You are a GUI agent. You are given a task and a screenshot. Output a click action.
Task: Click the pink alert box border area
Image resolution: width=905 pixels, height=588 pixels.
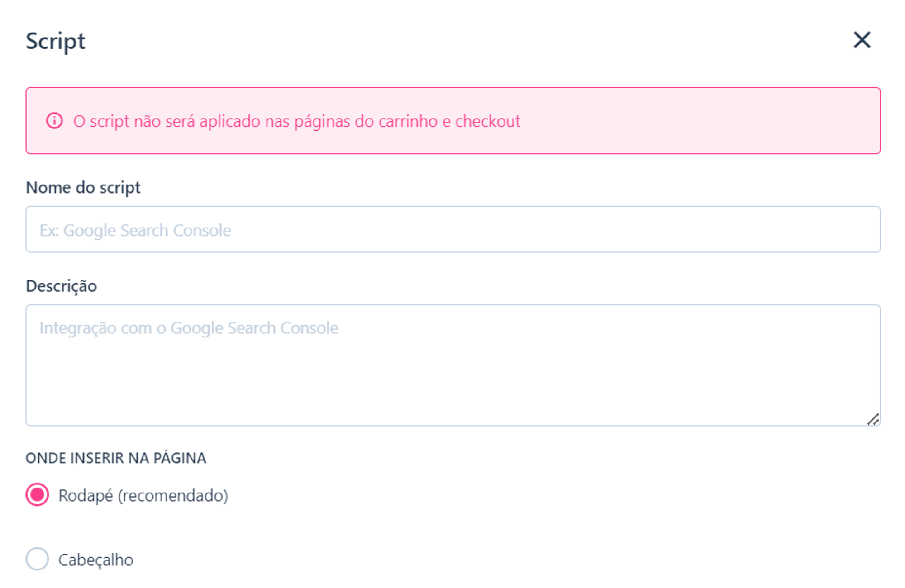pos(452,89)
